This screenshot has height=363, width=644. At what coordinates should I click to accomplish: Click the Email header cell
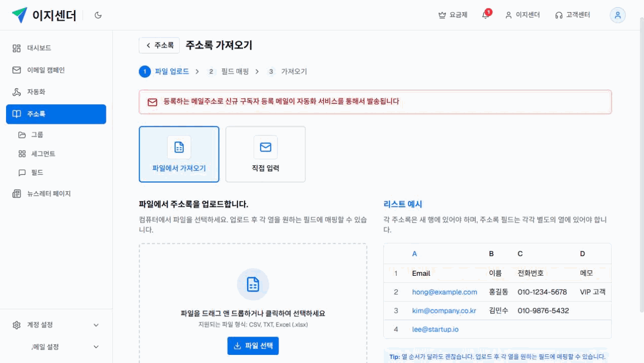[421, 273]
